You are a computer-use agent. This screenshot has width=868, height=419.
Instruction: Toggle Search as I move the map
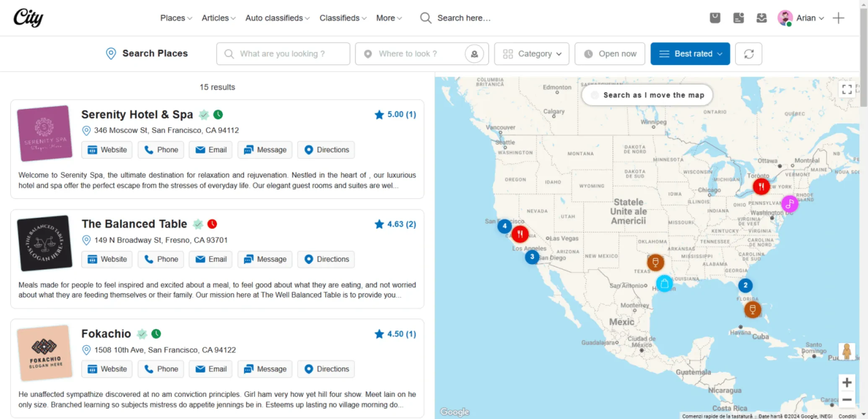pyautogui.click(x=647, y=95)
